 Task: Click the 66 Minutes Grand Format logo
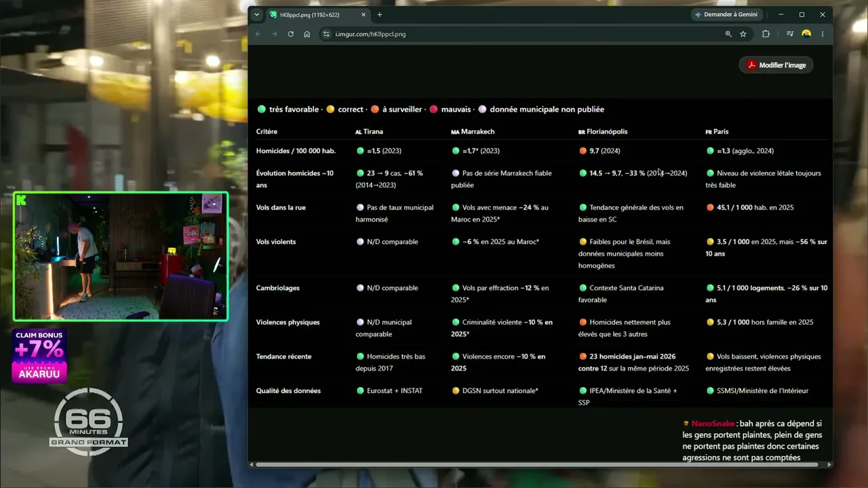click(x=88, y=422)
